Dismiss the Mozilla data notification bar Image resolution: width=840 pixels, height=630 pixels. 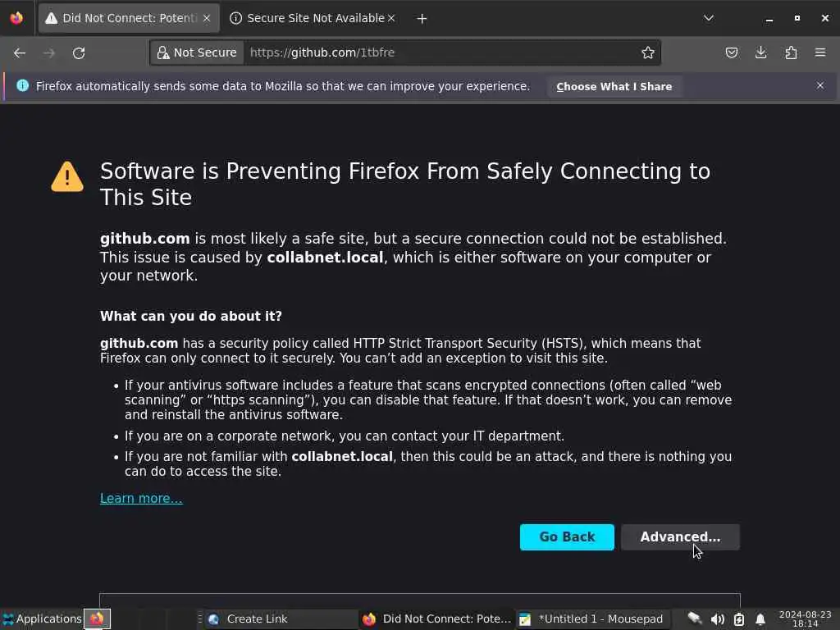tap(819, 85)
